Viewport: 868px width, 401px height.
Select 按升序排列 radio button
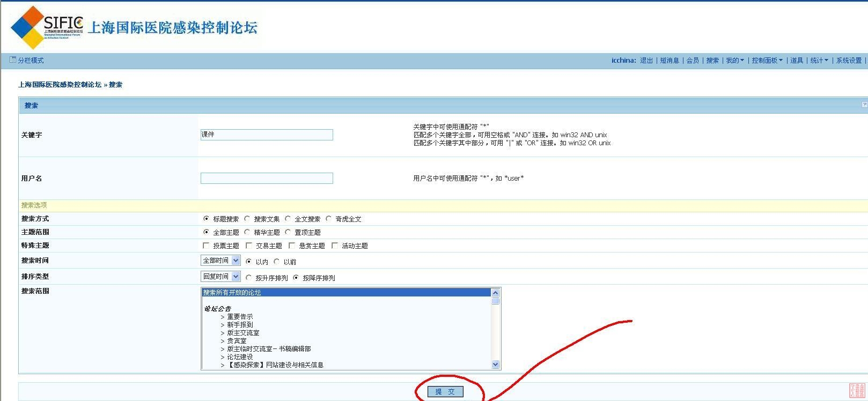(248, 278)
